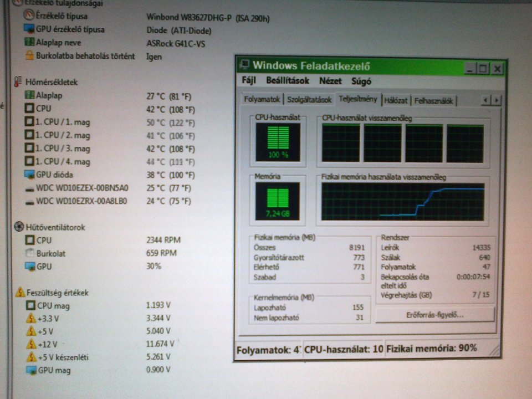This screenshot has height=399, width=532.
Task: Click the CPU fan row icon
Action: click(30, 240)
